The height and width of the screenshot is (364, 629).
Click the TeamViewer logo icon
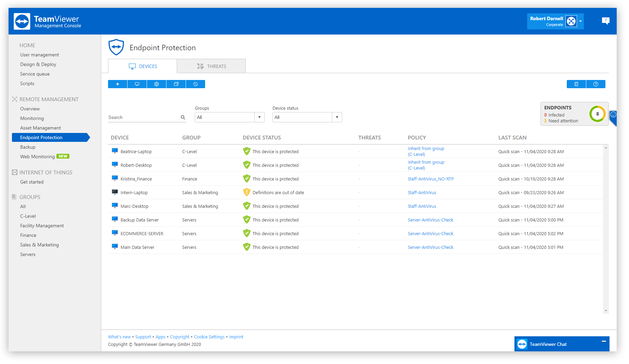point(22,22)
